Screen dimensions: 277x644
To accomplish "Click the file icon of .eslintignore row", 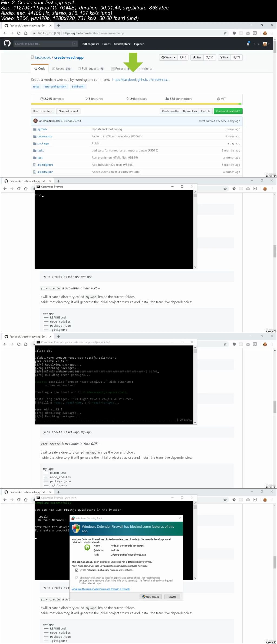I will point(35,165).
